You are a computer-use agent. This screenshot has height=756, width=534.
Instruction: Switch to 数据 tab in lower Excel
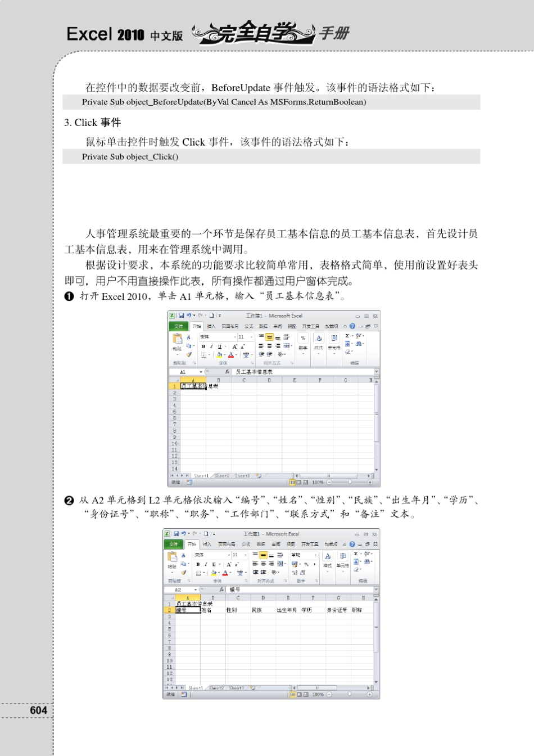(261, 544)
